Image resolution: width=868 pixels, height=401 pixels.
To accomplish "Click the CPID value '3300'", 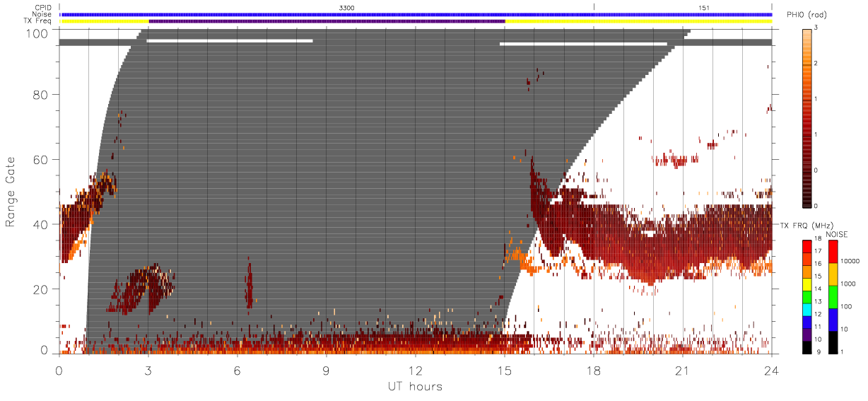I will (347, 7).
